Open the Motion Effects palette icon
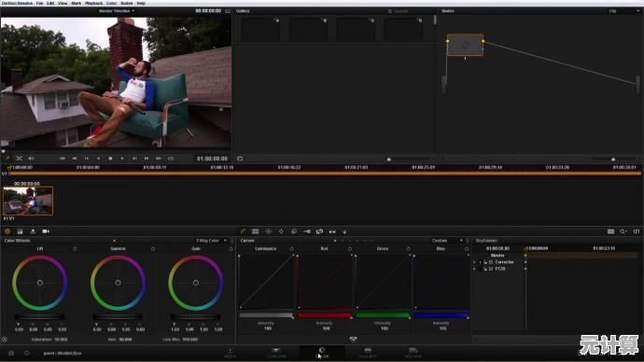The image size is (644, 362). tap(33, 231)
